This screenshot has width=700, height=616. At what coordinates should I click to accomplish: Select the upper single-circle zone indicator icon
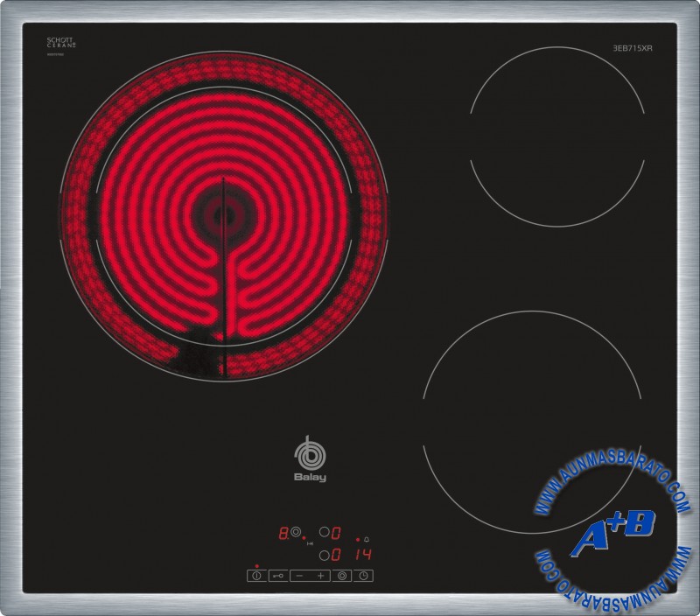point(325,532)
